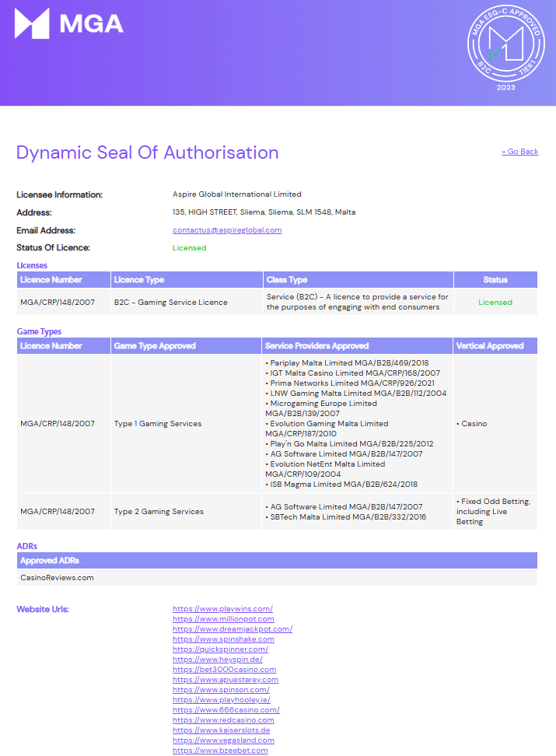This screenshot has width=556, height=756.
Task: Open the bzeebet.com link
Action: point(220,751)
